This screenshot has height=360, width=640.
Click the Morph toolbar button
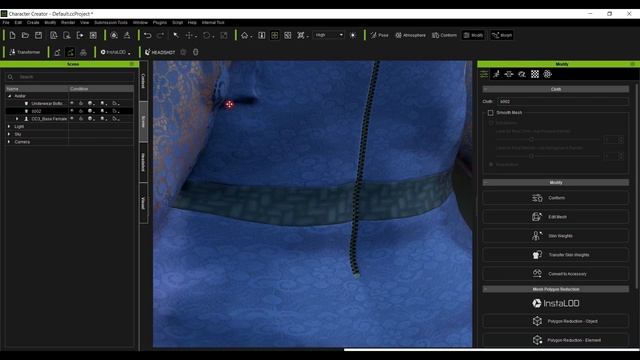pos(502,36)
